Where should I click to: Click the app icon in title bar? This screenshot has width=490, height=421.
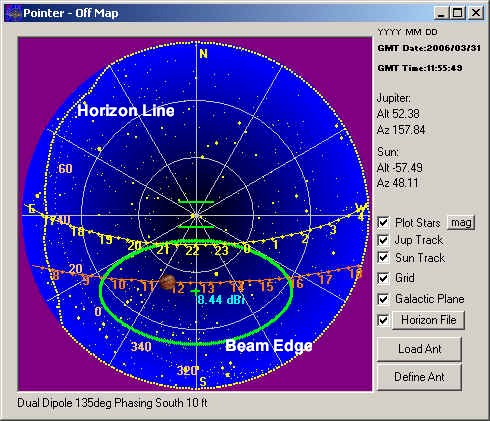(14, 13)
